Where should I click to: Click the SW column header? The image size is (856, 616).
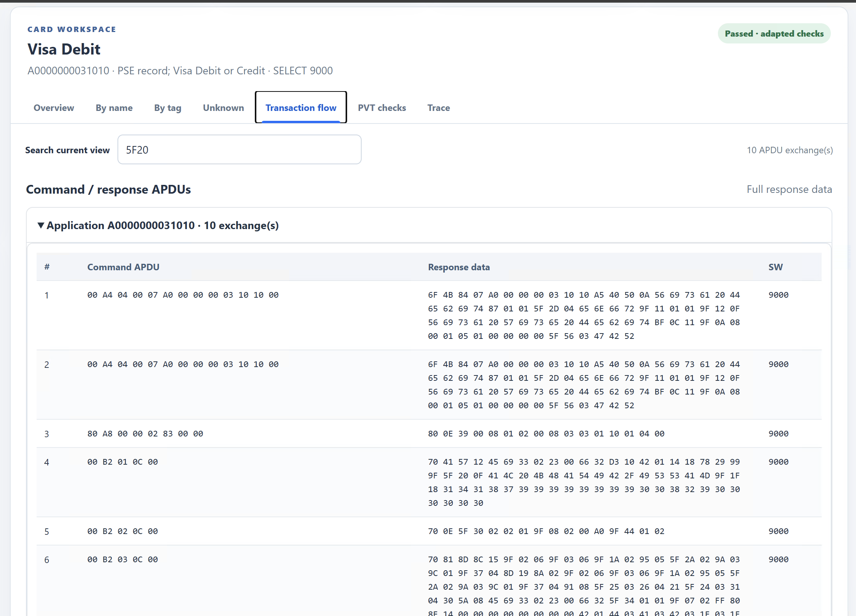[x=776, y=267]
